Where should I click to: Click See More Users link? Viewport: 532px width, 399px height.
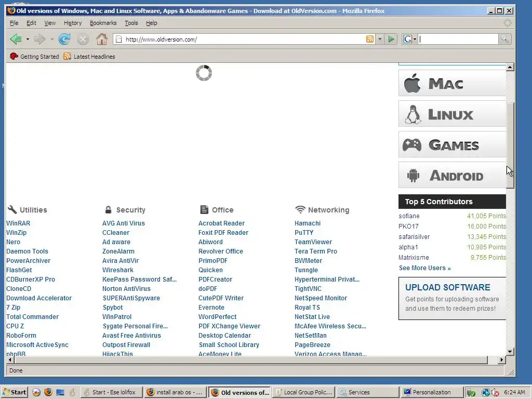425,268
